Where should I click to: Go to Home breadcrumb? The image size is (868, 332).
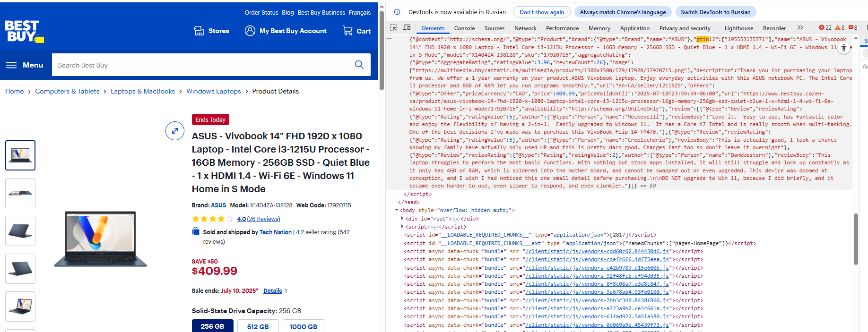point(15,91)
